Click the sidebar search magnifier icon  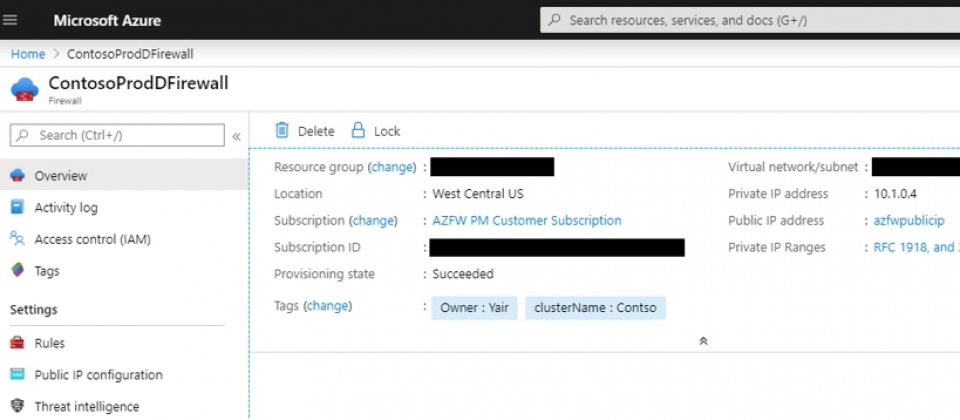coord(23,135)
